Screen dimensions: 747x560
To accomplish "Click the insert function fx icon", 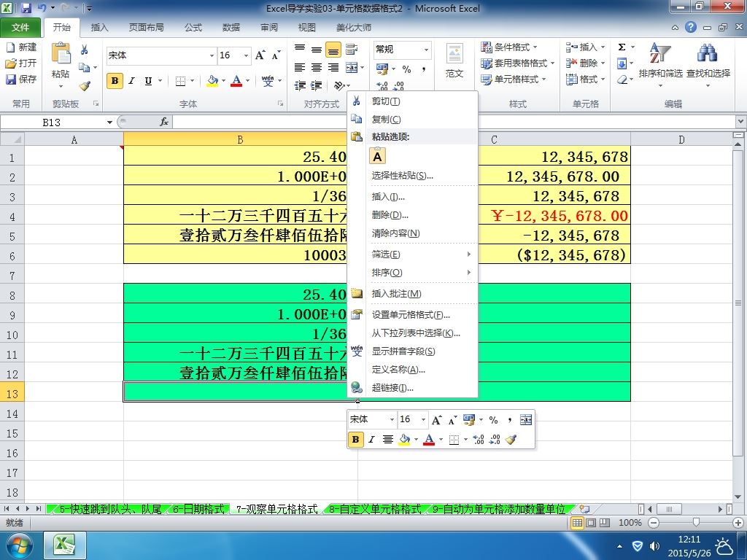I will click(x=164, y=122).
